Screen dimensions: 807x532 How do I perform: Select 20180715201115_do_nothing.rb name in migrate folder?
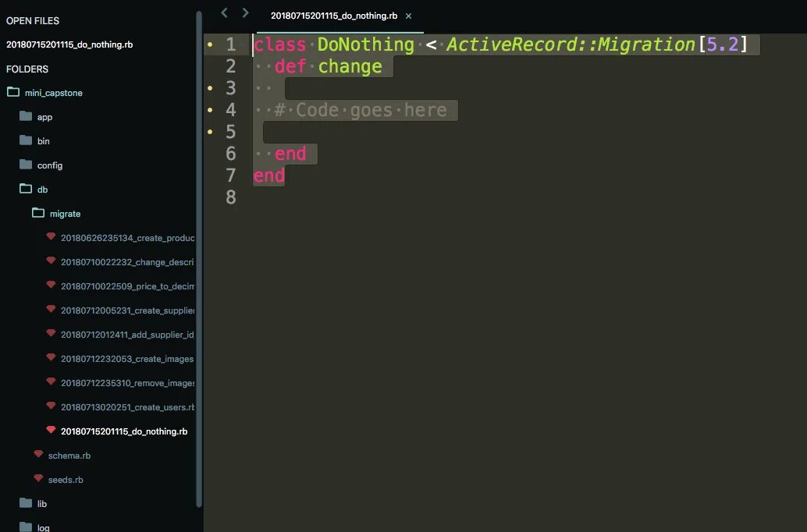(124, 431)
